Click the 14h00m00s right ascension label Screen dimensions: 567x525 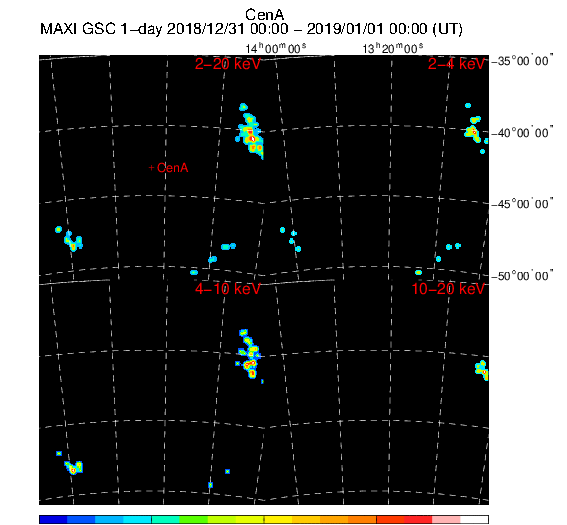(276, 48)
